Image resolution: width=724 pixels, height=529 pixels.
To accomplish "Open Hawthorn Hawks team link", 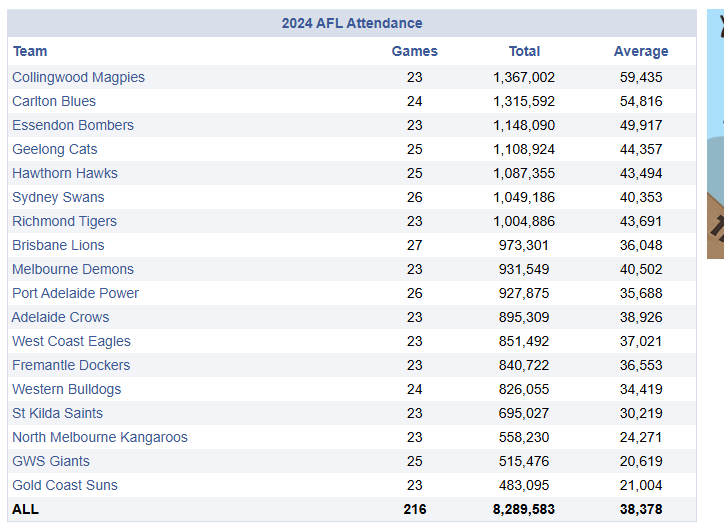I will [x=65, y=173].
